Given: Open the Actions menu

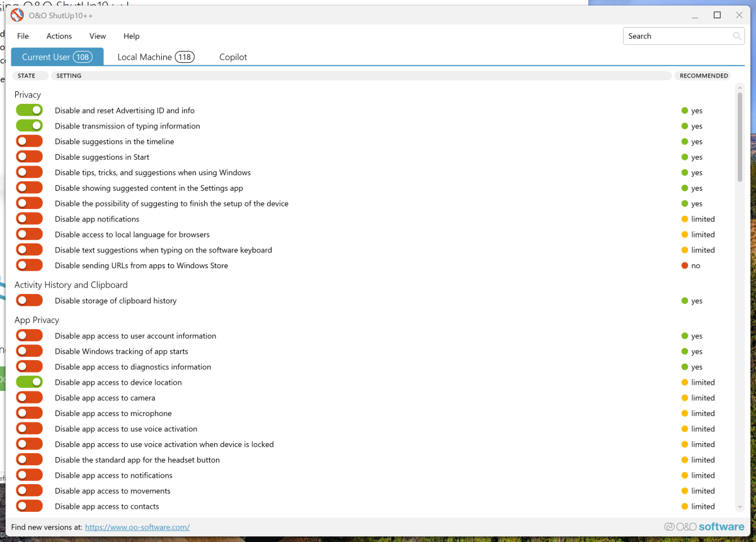Looking at the screenshot, I should [59, 37].
